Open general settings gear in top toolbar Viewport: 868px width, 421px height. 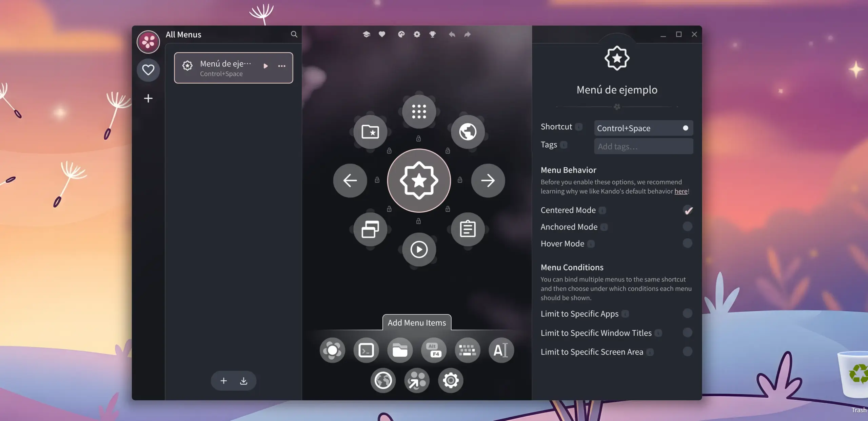click(x=417, y=34)
